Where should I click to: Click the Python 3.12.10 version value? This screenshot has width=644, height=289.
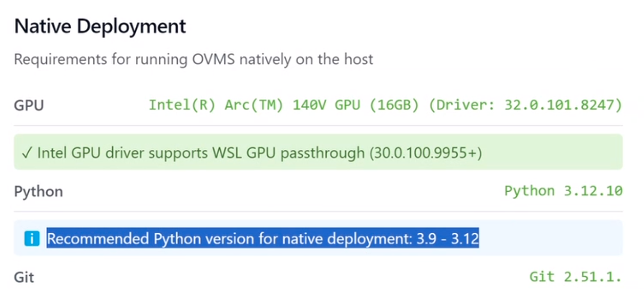[563, 191]
